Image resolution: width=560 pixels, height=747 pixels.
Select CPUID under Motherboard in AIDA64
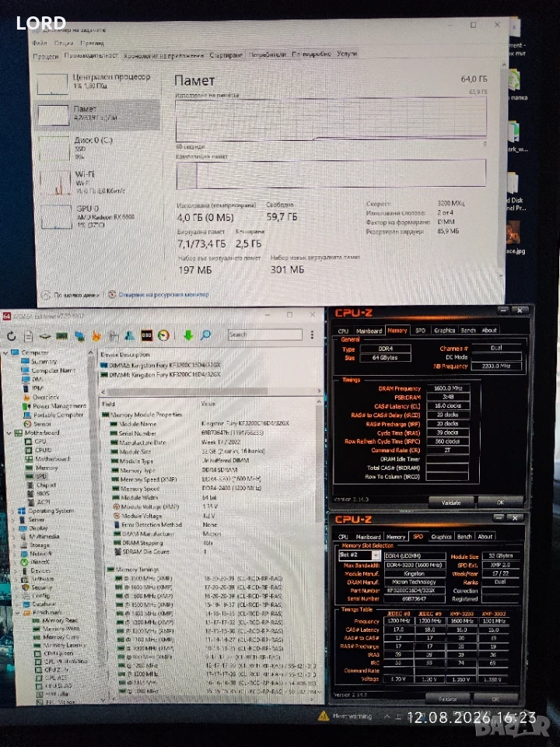tap(43, 450)
